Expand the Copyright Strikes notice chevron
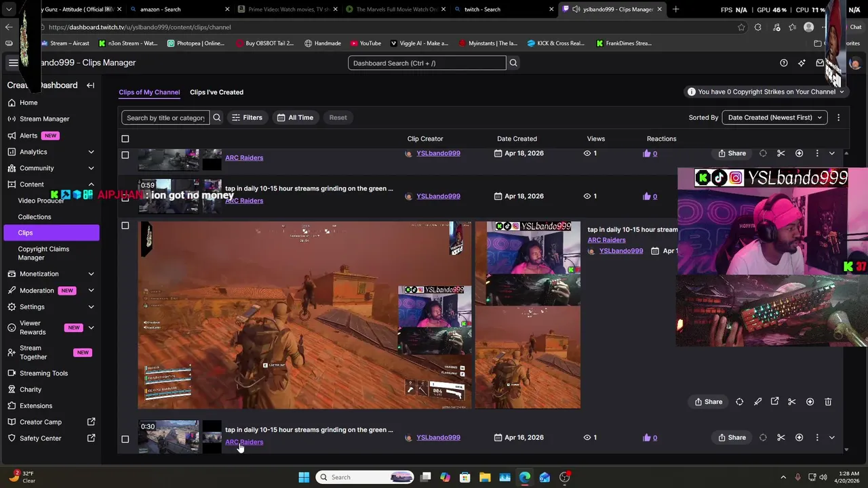This screenshot has height=488, width=868. (842, 92)
